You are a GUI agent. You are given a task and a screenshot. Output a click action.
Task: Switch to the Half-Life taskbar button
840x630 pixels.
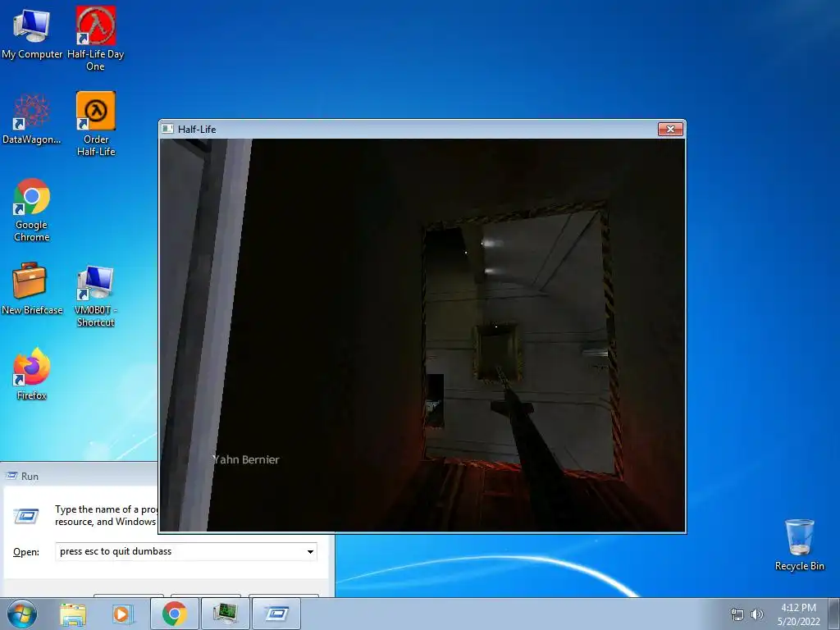(x=225, y=614)
